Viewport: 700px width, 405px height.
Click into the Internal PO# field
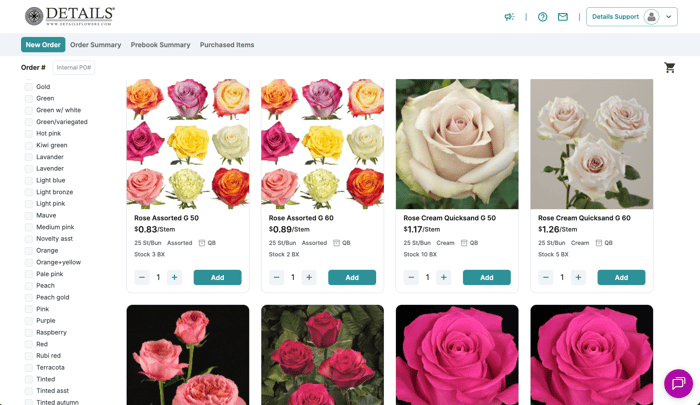[x=74, y=68]
